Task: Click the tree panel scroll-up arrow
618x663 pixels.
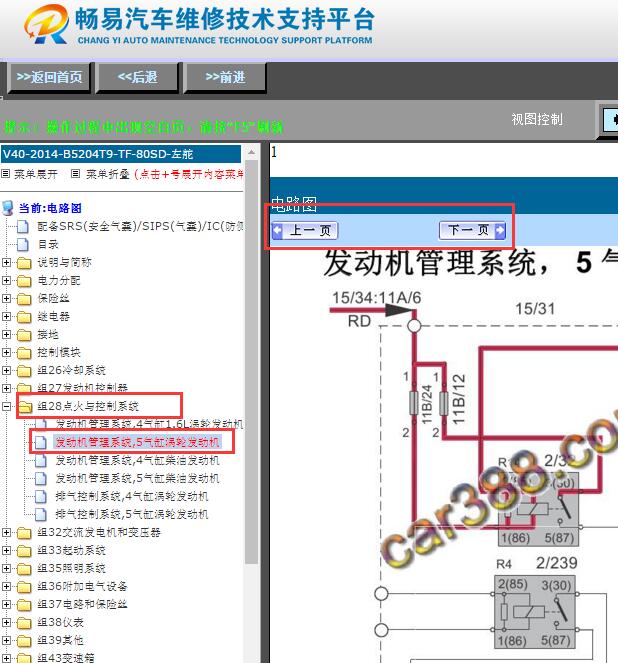Action: click(x=252, y=152)
